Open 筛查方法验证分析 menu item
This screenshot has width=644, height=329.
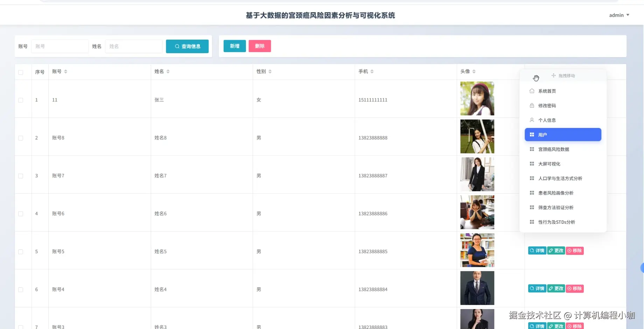coord(563,207)
